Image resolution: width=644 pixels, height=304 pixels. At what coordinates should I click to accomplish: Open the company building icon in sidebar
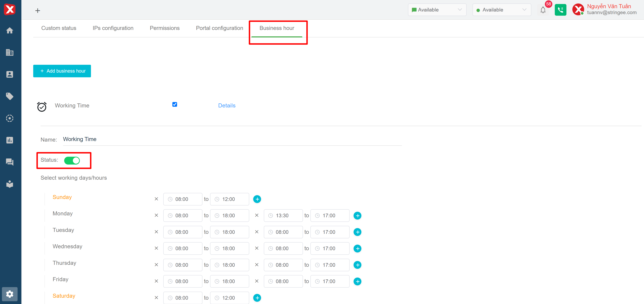10,52
